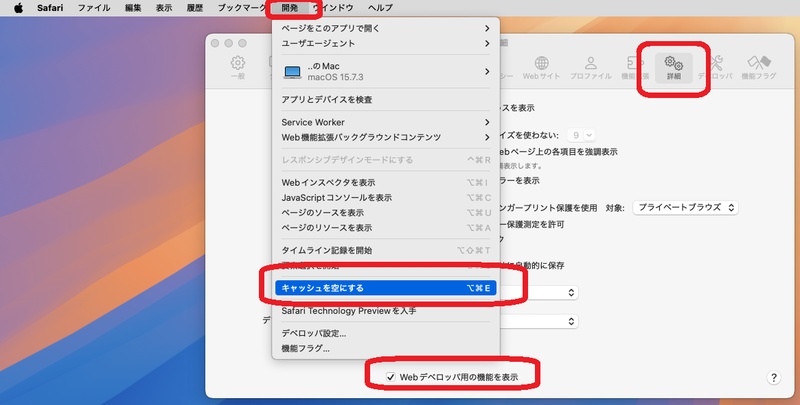Choose ページのリソースを表示
The image size is (800, 405).
(x=386, y=227)
